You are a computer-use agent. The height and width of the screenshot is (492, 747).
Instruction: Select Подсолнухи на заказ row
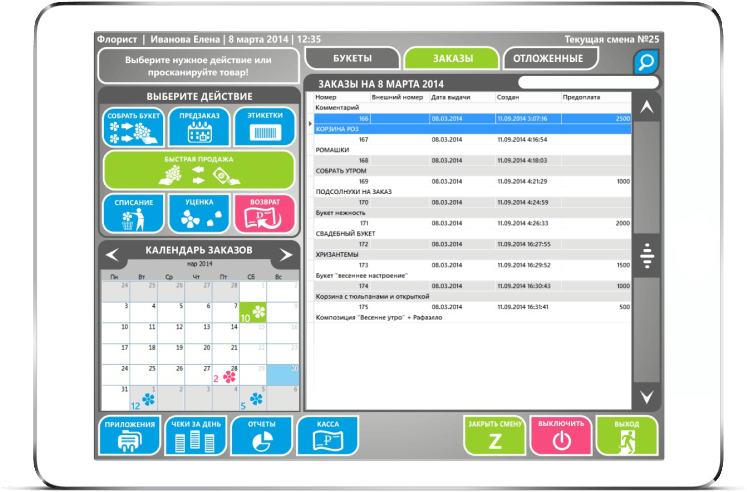coord(473,192)
